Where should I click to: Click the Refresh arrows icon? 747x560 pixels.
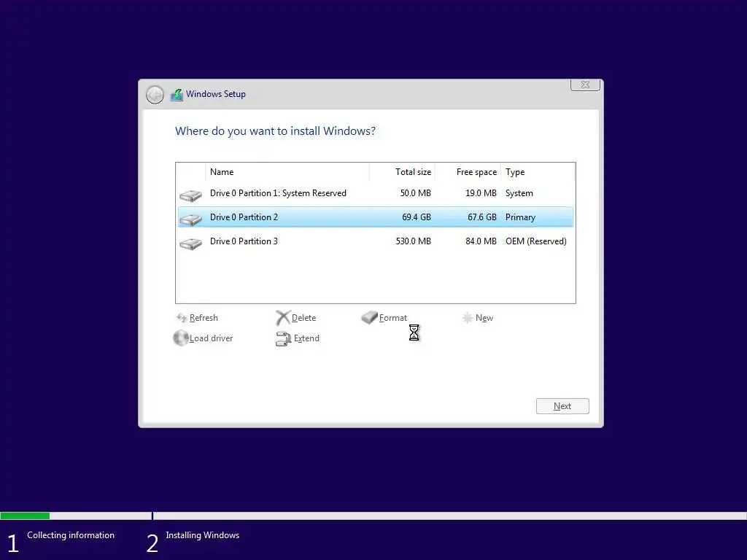point(182,318)
